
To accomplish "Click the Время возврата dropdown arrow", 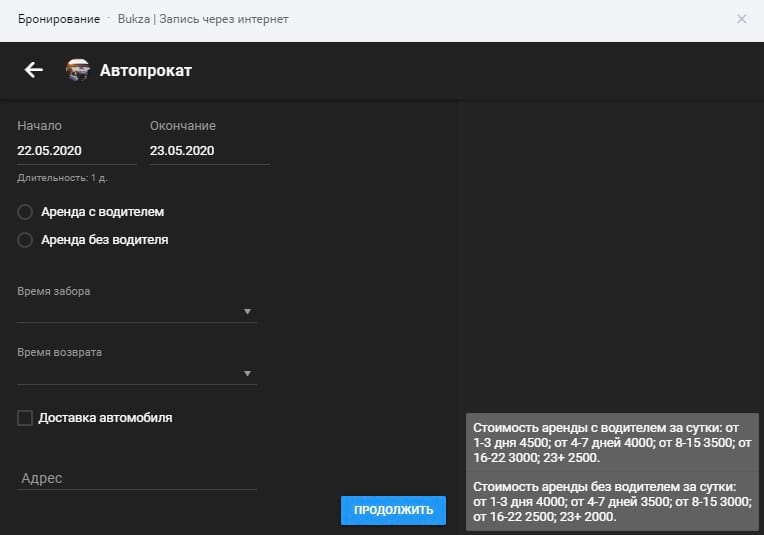I will click(247, 374).
